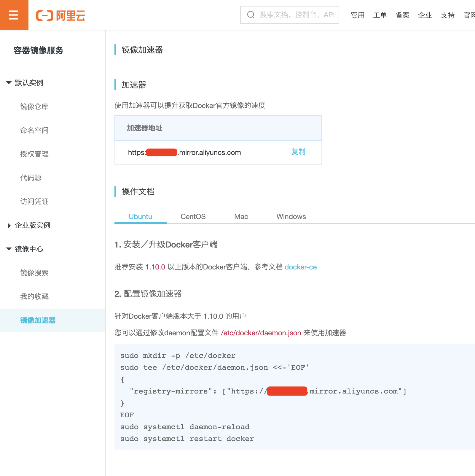Navigate to 访问凭证 in sidebar

point(34,201)
